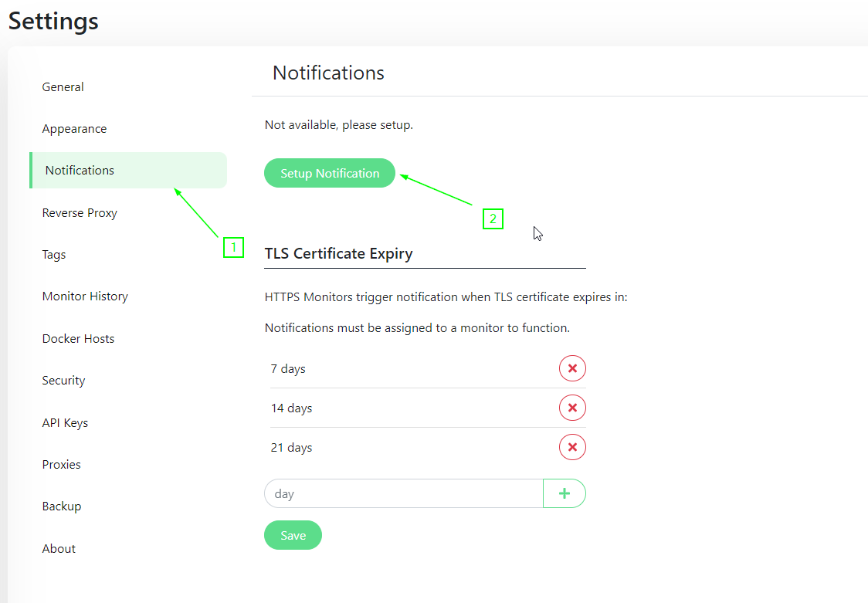
Task: Open the Reverse Proxy settings section
Action: coord(80,212)
